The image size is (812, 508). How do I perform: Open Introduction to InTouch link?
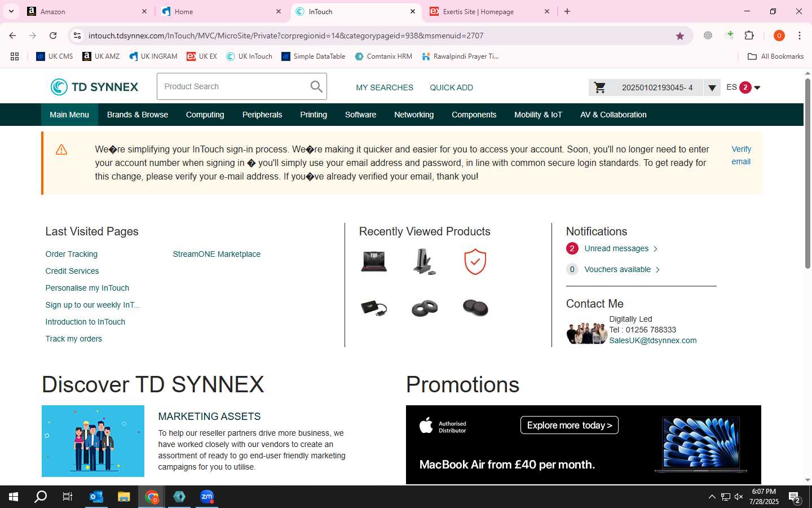(x=85, y=322)
